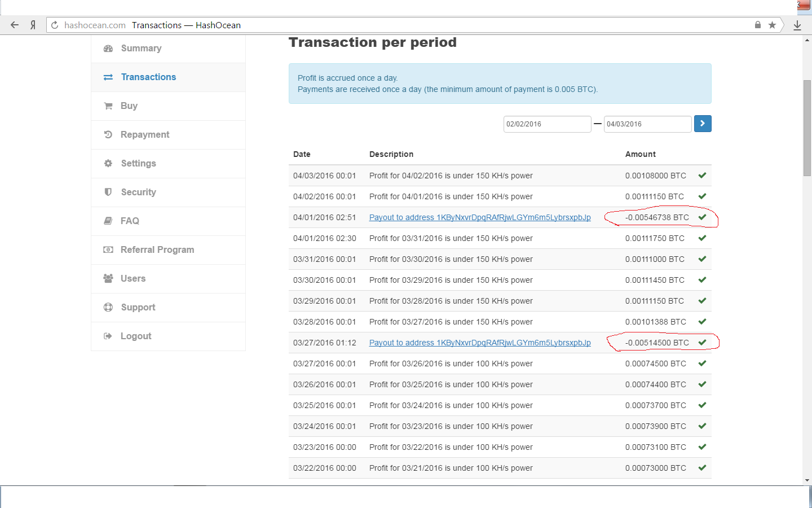This screenshot has height=508, width=812.
Task: Click the vertical page scrollbar thumb
Action: [x=807, y=128]
